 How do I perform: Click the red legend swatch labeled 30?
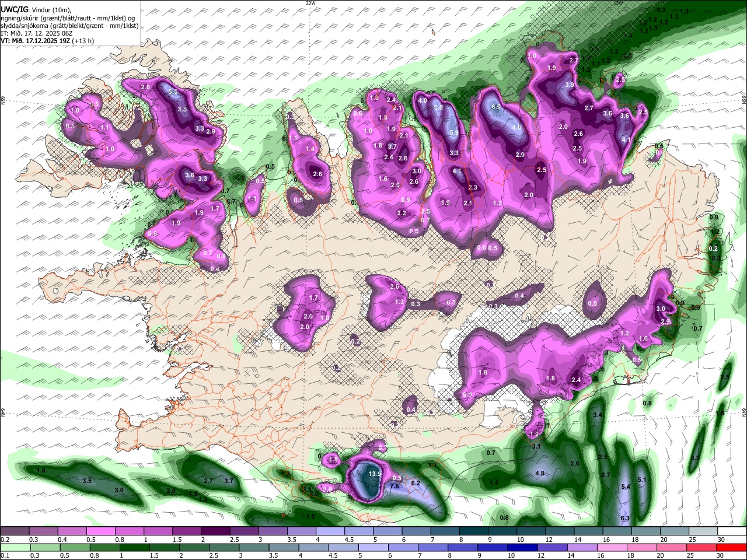coord(731,548)
